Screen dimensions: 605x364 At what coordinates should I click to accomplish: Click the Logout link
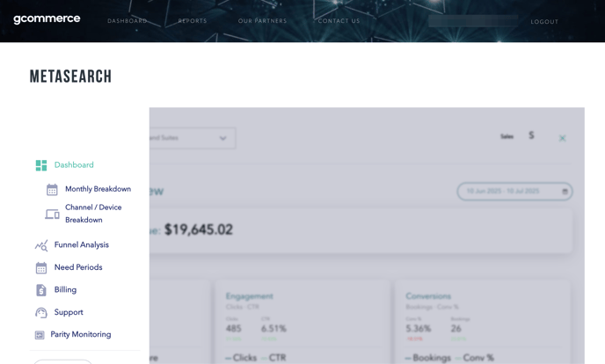click(x=544, y=22)
